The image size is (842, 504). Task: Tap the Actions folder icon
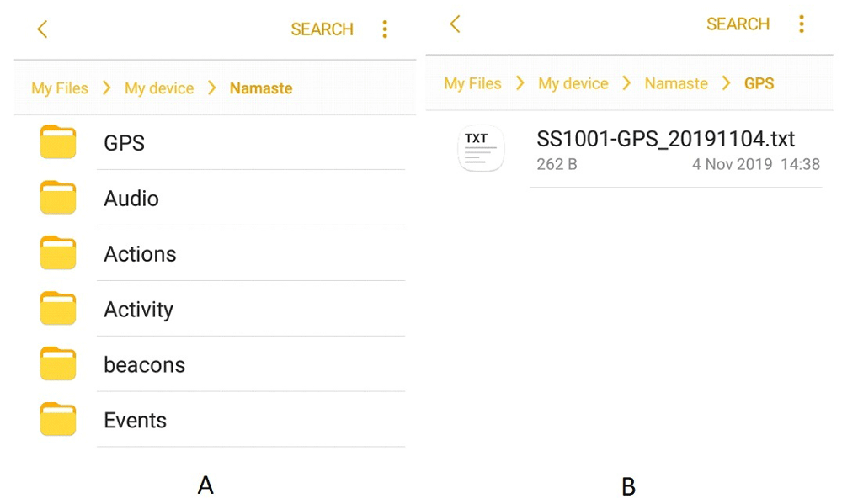click(x=58, y=253)
